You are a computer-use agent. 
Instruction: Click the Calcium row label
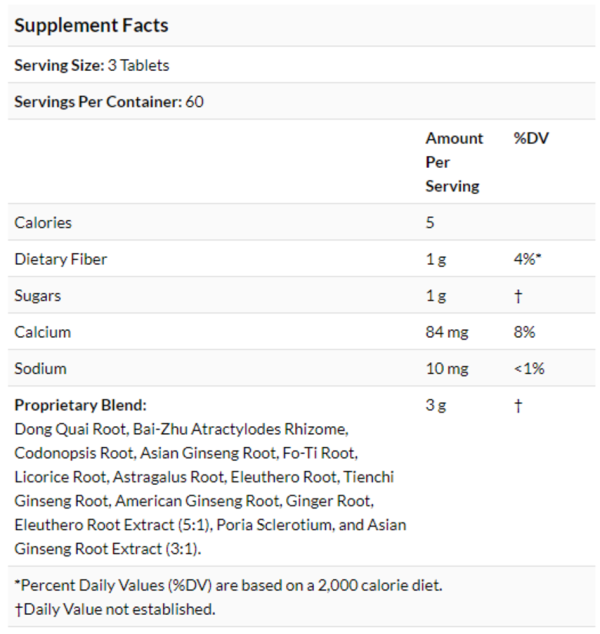[42, 332]
